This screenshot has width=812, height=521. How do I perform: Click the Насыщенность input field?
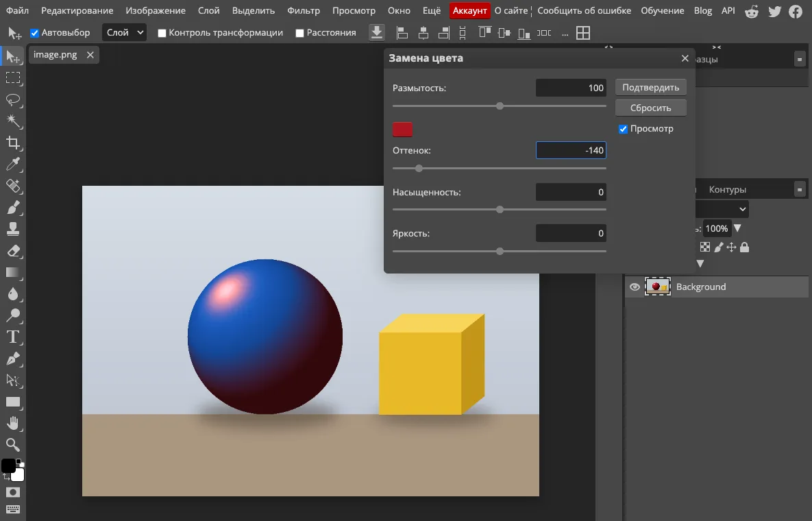pos(571,192)
